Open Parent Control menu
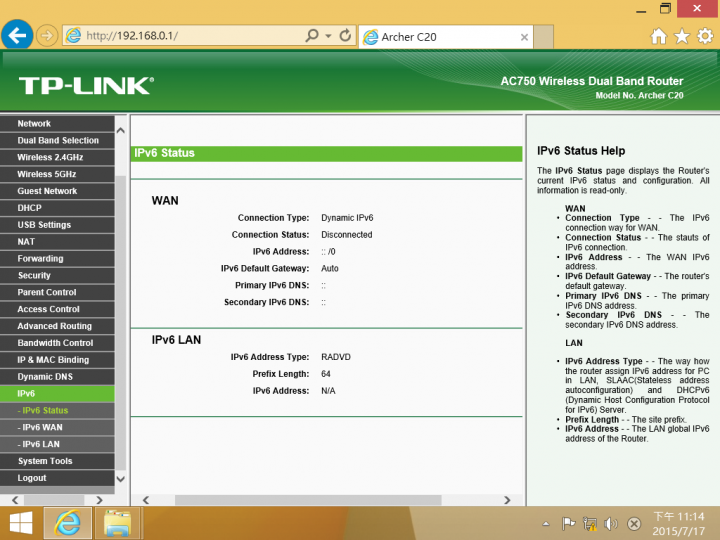Screen dimensions: 720x540 pyautogui.click(x=57, y=292)
